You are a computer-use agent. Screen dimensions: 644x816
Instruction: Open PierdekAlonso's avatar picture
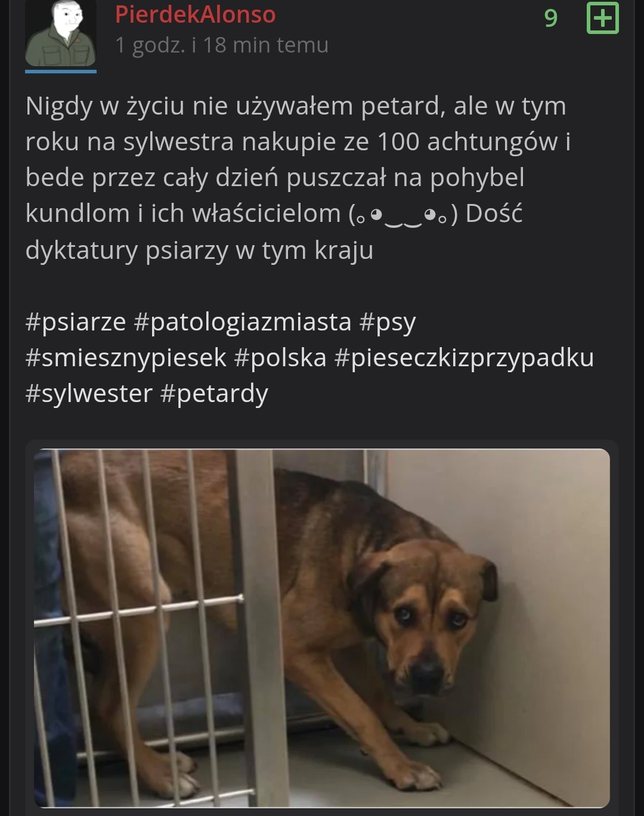click(61, 33)
